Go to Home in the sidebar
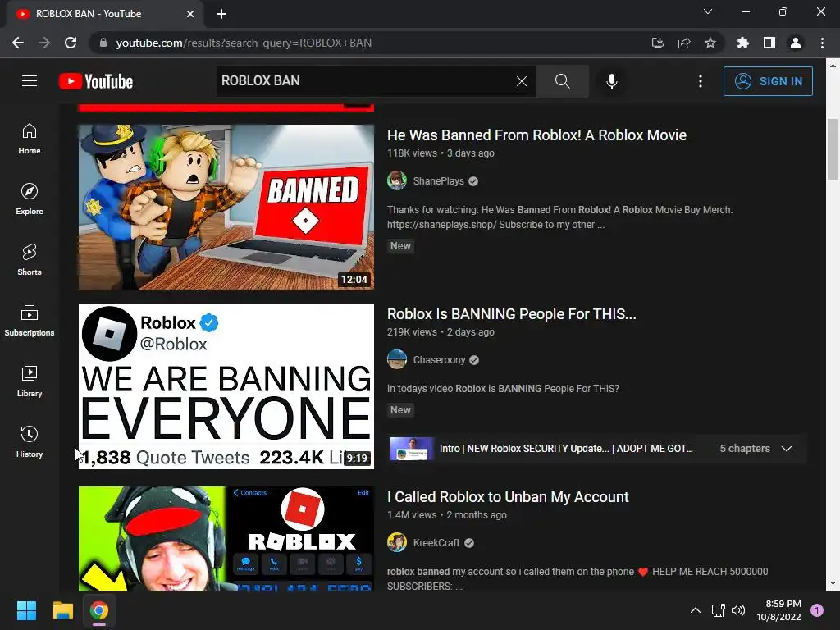Image resolution: width=840 pixels, height=630 pixels. click(x=30, y=139)
